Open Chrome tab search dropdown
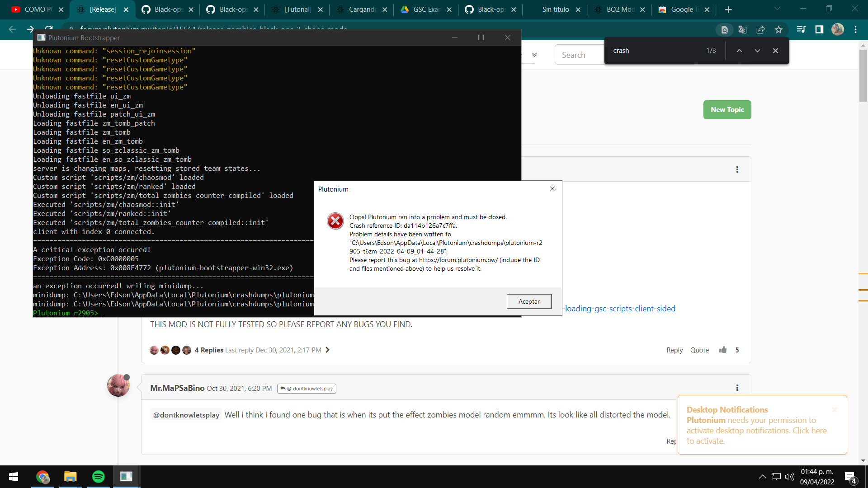 pos(777,9)
